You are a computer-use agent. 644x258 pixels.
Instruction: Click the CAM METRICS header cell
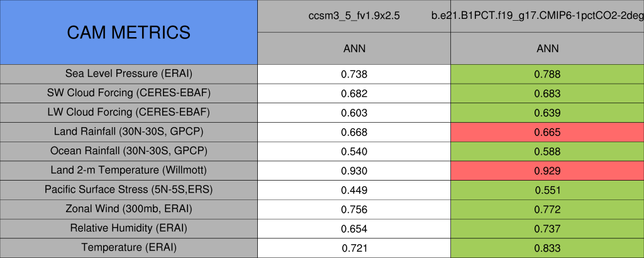pyautogui.click(x=128, y=31)
